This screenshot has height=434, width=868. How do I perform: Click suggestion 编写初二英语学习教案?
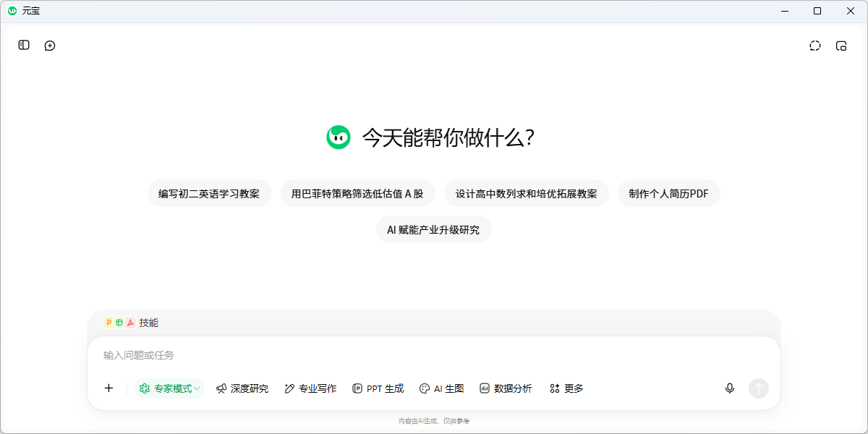[209, 194]
